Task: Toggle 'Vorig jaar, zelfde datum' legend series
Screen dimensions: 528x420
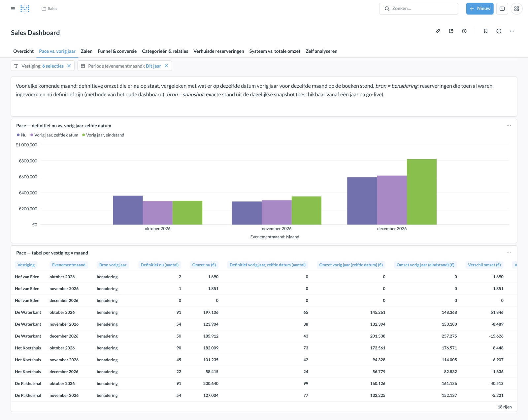Action: 54,135
